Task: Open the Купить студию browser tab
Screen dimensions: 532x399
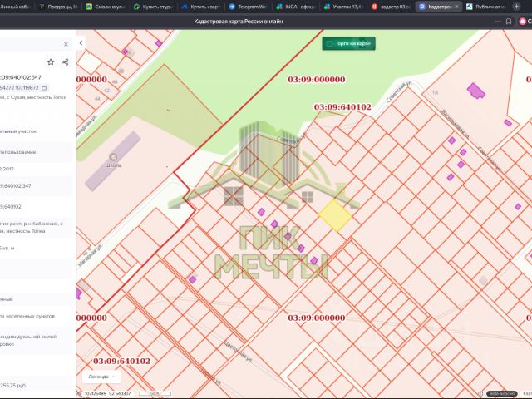Action: pyautogui.click(x=153, y=7)
